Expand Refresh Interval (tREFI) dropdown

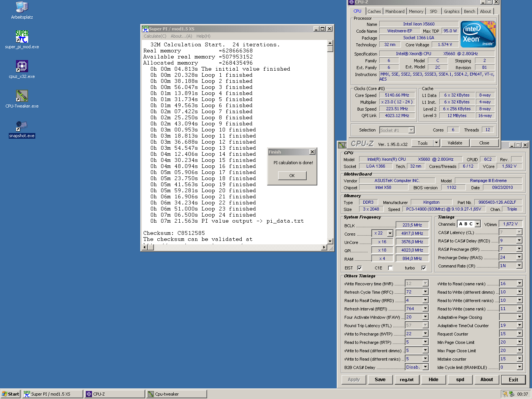coord(425,309)
